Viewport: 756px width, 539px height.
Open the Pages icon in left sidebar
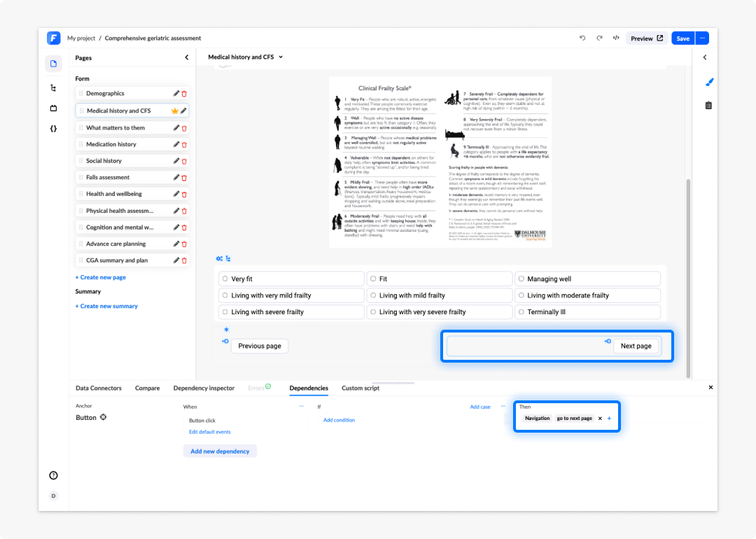[53, 64]
